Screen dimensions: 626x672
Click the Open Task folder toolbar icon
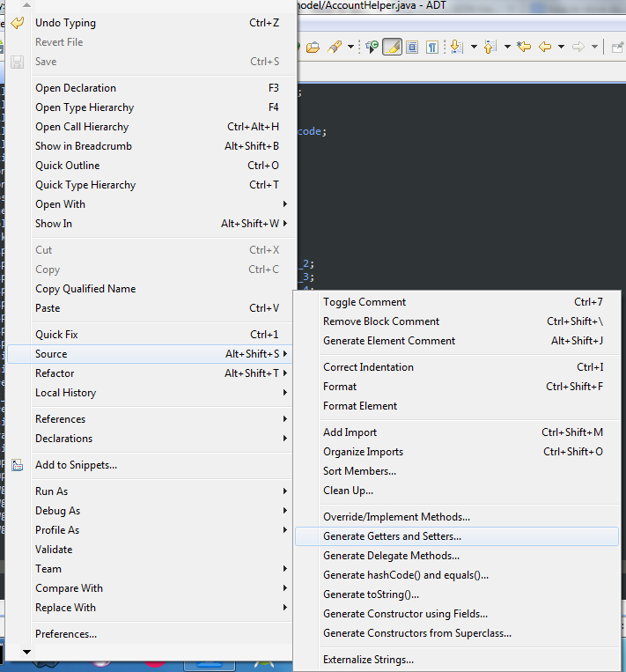pos(313,47)
